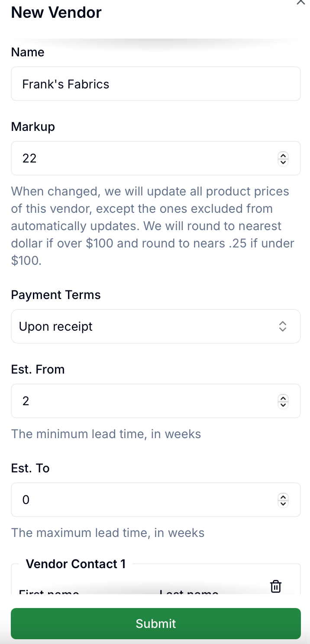Submit the new vendor form
The image size is (310, 644).
point(156,624)
